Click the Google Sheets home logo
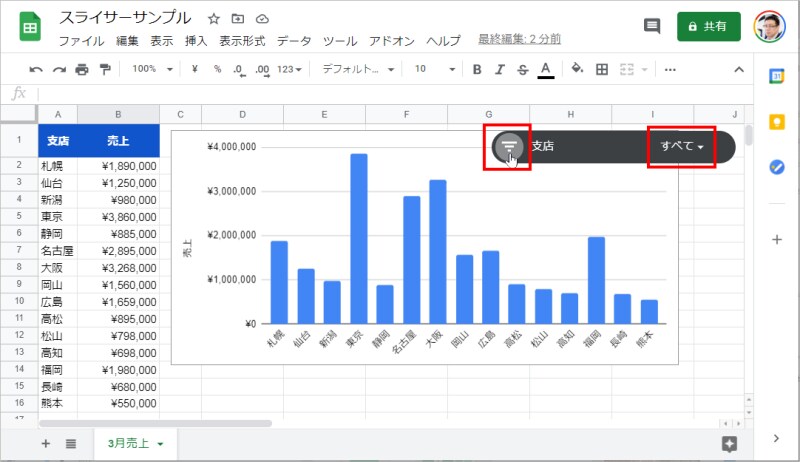Viewport: 800px width, 462px height. 30,27
